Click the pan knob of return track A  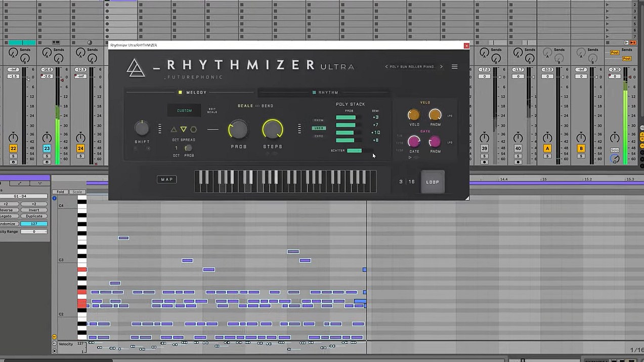click(x=547, y=137)
